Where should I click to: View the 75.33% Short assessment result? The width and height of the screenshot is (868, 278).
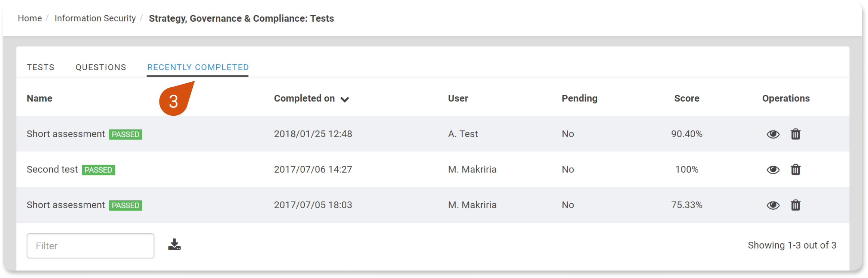pyautogui.click(x=773, y=205)
